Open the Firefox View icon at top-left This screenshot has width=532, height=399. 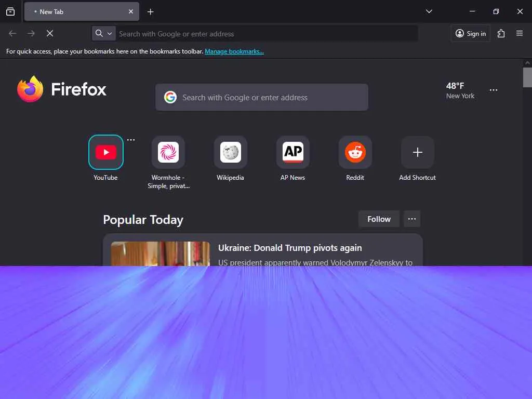pyautogui.click(x=10, y=11)
